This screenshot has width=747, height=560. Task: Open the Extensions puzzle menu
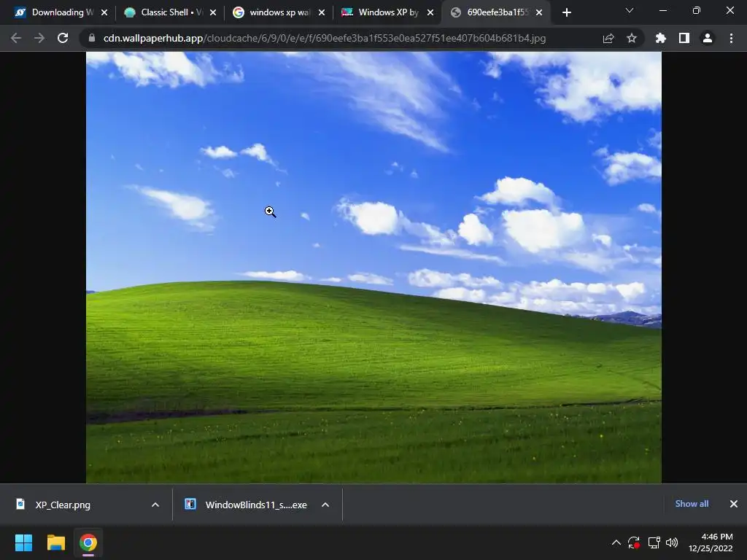(660, 38)
